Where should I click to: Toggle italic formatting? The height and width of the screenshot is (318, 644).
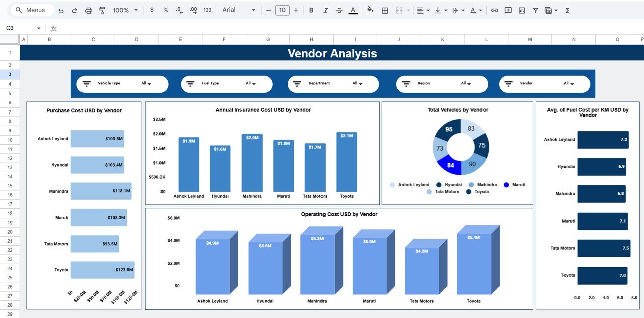click(325, 10)
